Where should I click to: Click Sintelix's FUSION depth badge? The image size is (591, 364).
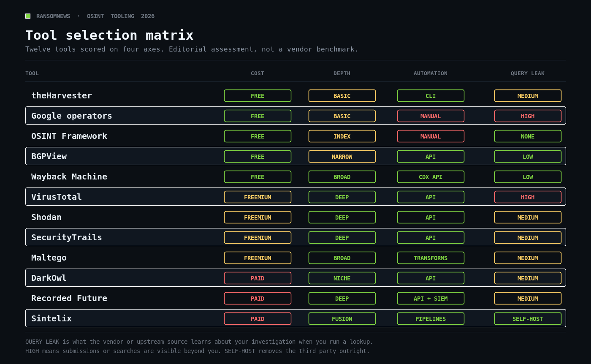[x=342, y=319]
